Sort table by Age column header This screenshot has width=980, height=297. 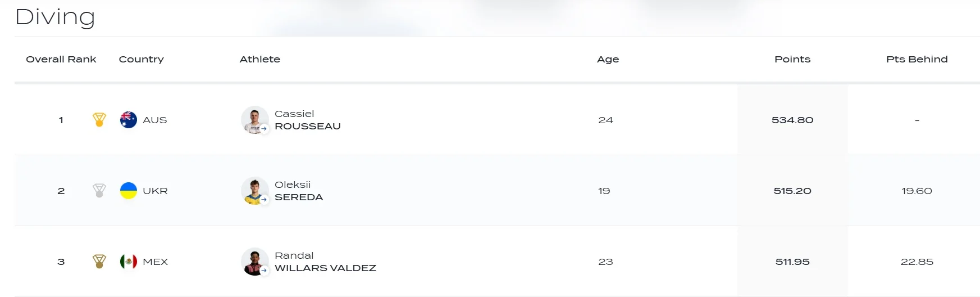608,59
